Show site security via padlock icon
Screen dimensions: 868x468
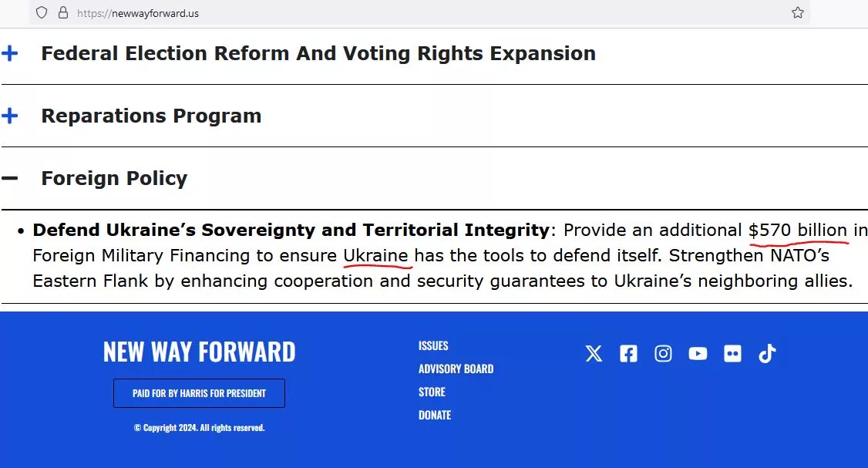62,12
